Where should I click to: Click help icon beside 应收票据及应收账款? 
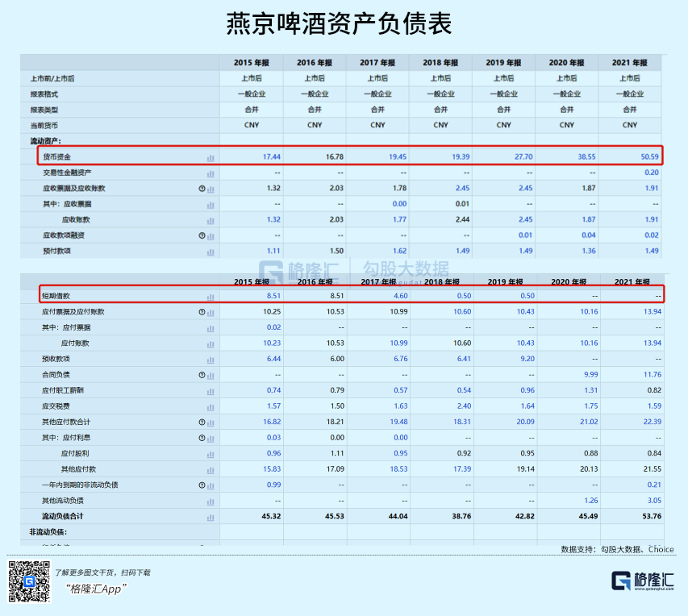202,189
